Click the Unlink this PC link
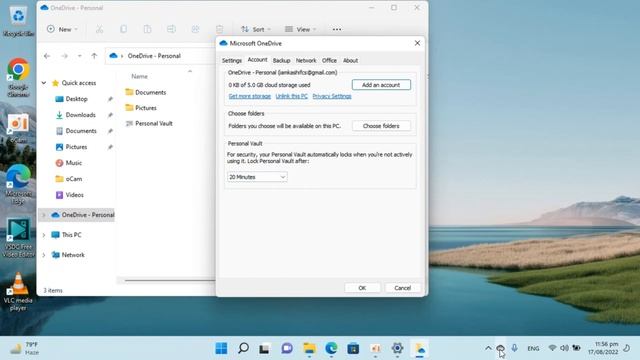 (x=291, y=96)
